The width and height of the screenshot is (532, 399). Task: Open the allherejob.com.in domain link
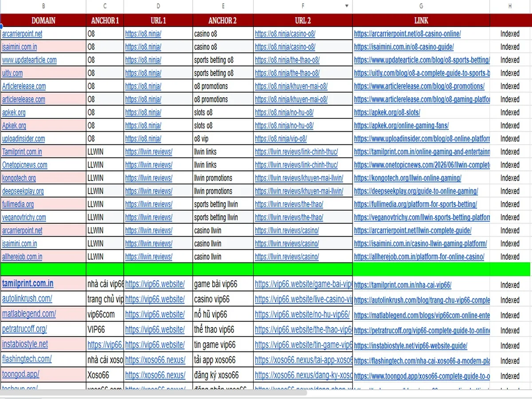[22, 257]
